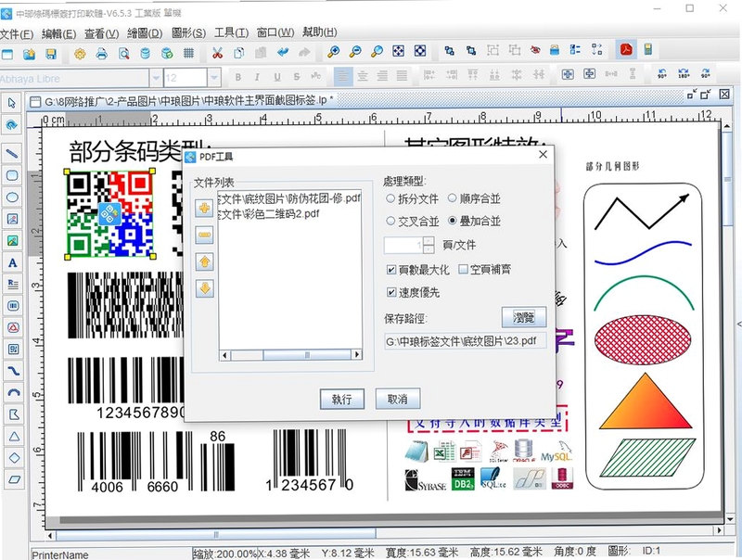Open the document settings gear icon
The image size is (742, 560).
[80, 54]
